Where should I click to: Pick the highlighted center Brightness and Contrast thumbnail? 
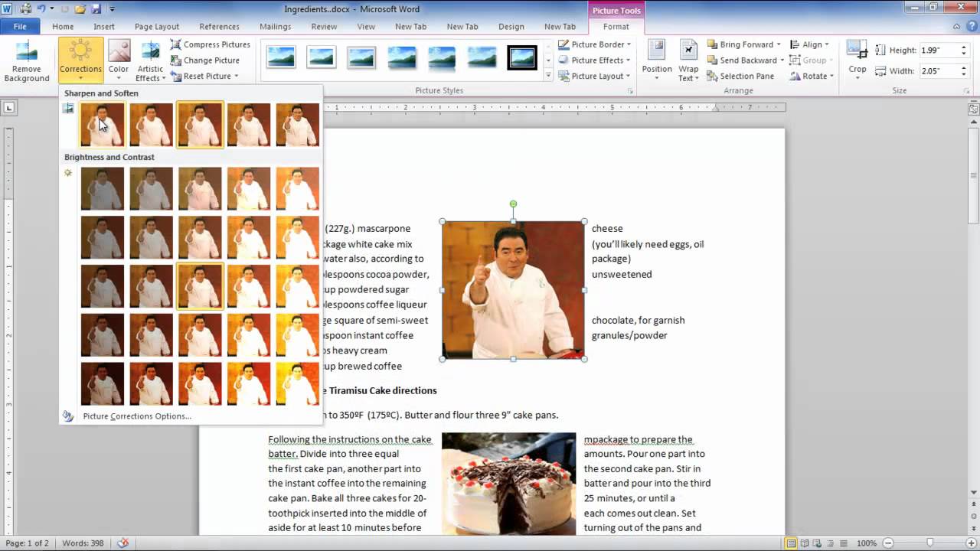[x=200, y=286]
